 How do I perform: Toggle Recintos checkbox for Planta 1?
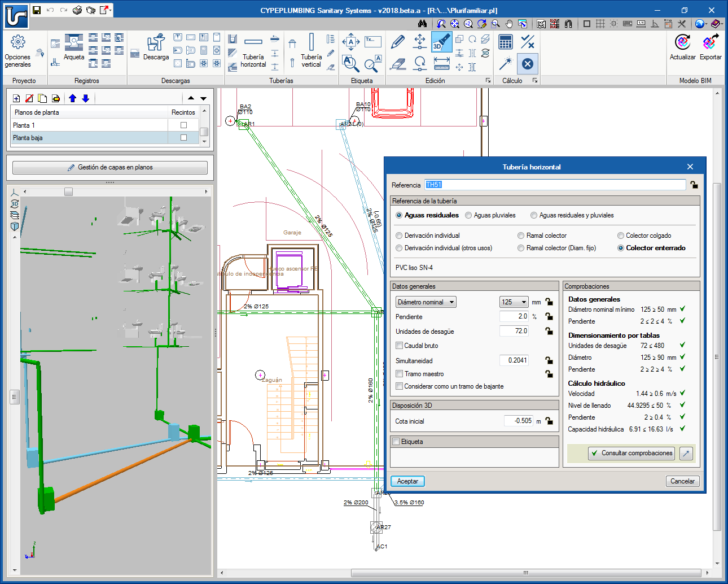[x=183, y=125]
